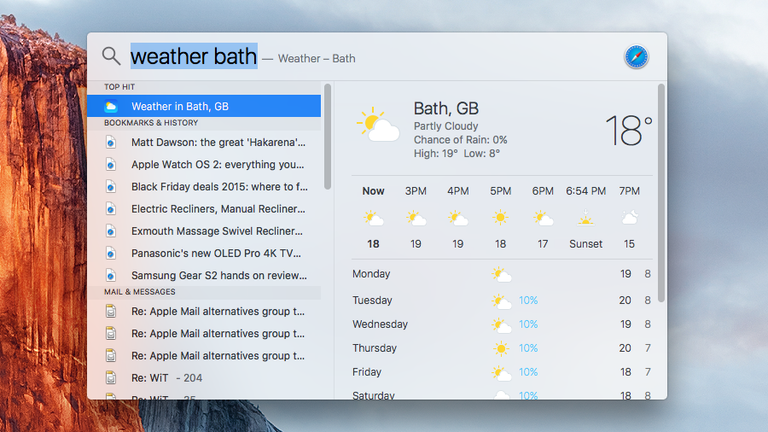Open Black Friday deals 2015 result
Image resolution: width=768 pixels, height=432 pixels.
[x=204, y=187]
